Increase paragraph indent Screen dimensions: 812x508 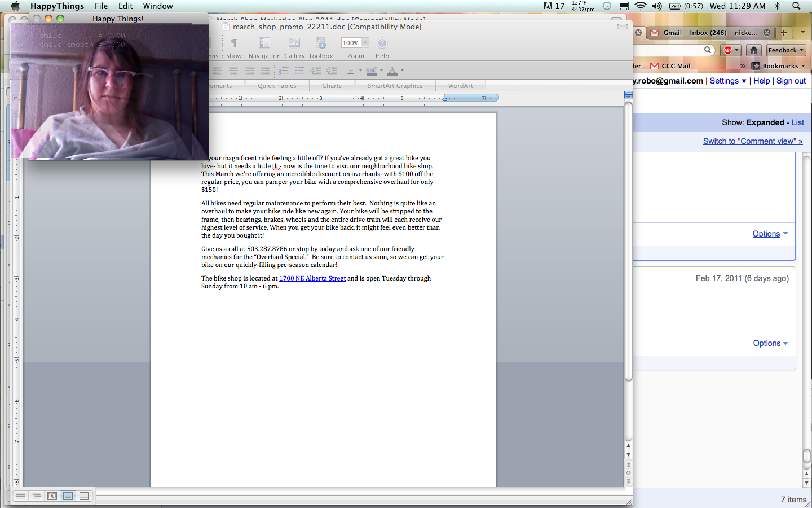[x=332, y=71]
